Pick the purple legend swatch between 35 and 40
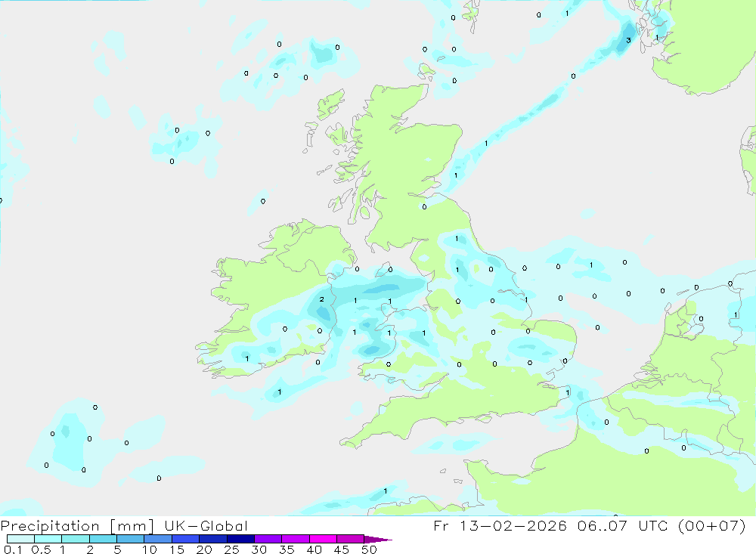This screenshot has height=554, width=756. tap(296, 539)
